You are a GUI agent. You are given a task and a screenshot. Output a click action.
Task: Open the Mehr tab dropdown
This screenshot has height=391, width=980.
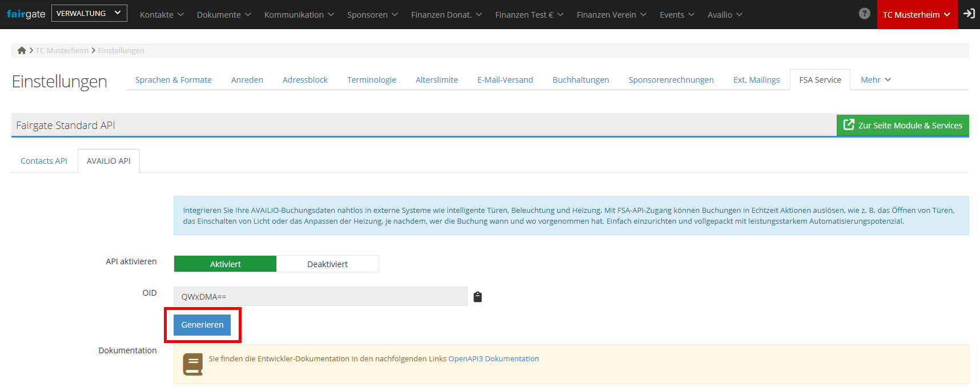click(x=875, y=80)
